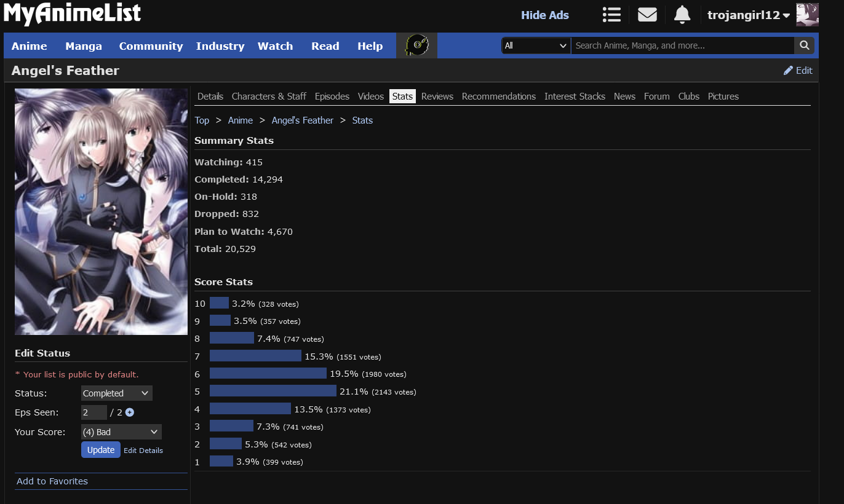
Task: Open the Community navigation menu
Action: [151, 46]
